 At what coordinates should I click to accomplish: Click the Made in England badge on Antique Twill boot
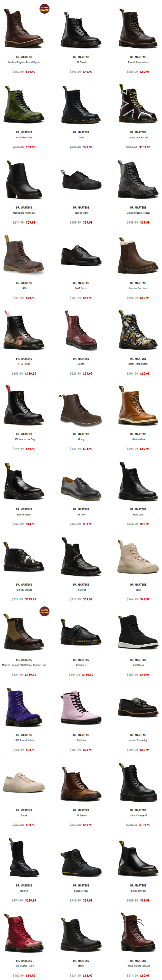coord(45,612)
